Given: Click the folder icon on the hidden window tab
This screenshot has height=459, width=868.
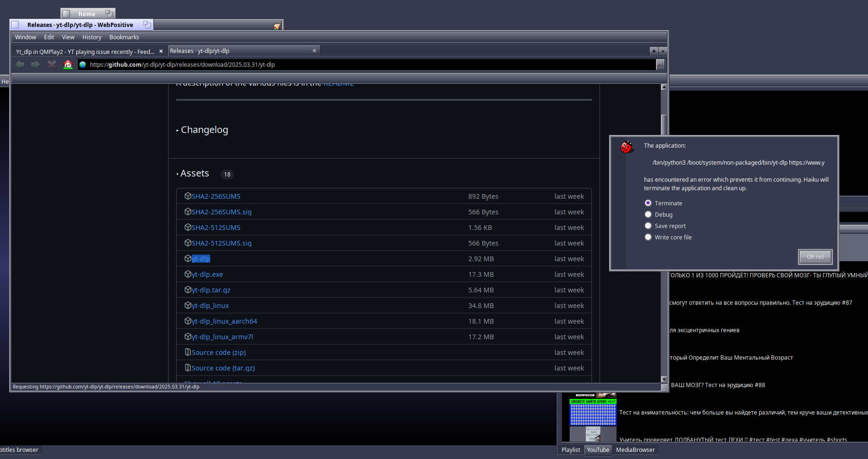Looking at the screenshot, I should coord(277,26).
